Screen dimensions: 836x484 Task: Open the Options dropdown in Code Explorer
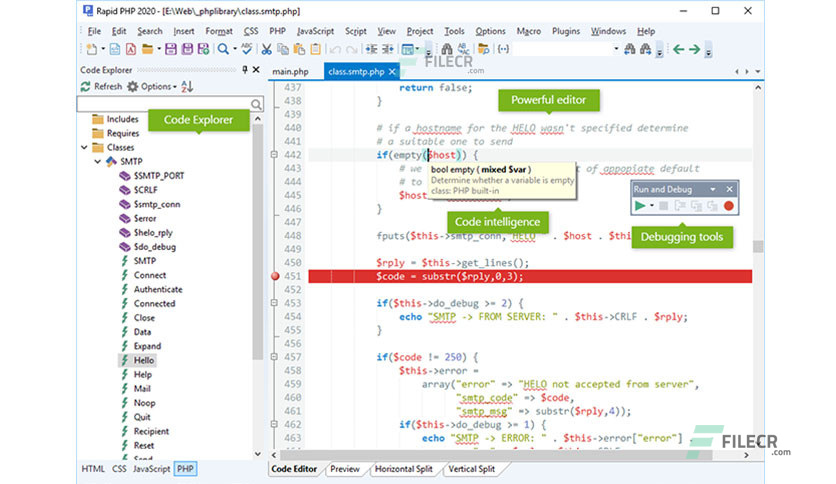[152, 86]
